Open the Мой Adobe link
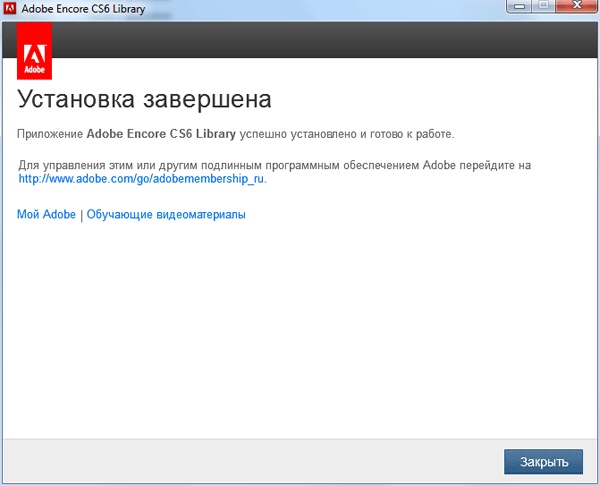600x486 pixels. pyautogui.click(x=46, y=214)
